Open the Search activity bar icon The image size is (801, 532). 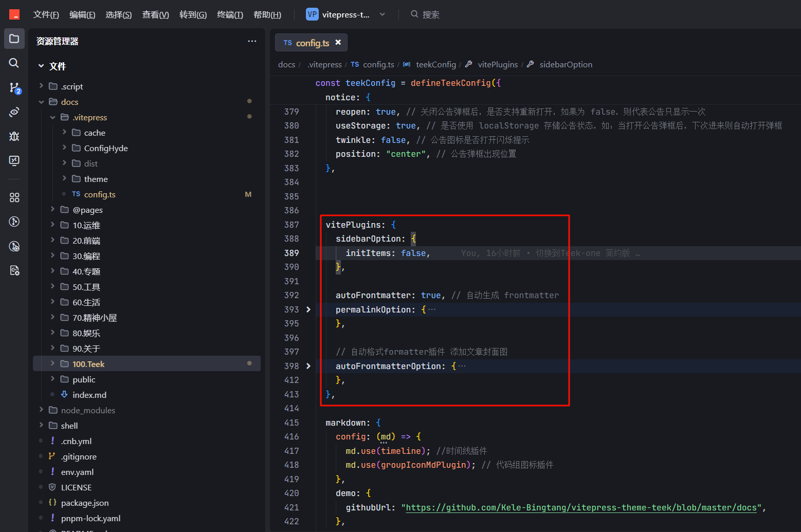[x=14, y=63]
